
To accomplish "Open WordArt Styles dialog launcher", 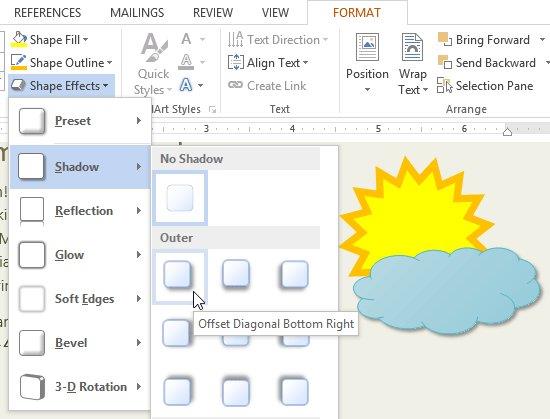I will tap(212, 109).
